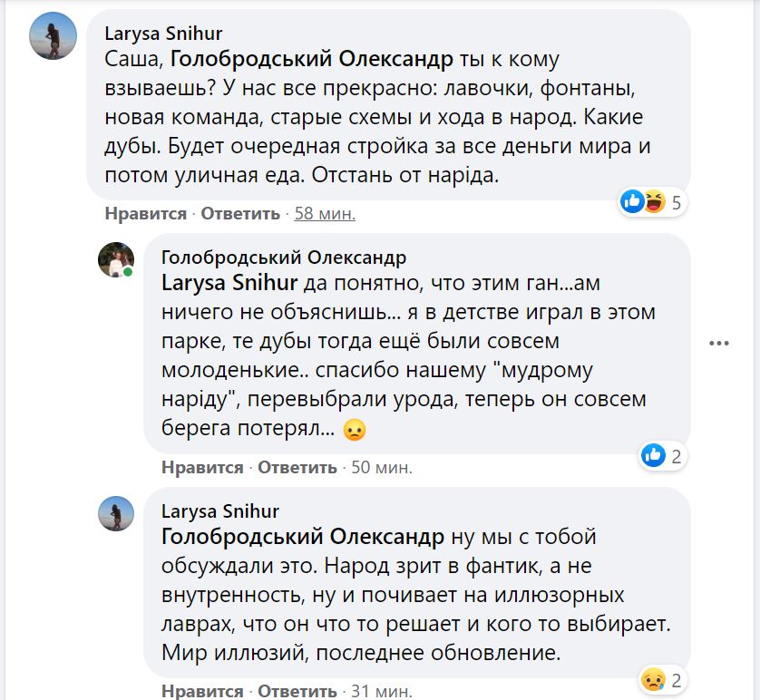This screenshot has width=760, height=700.
Task: Click the crying emoji reaction on last comment
Action: coord(653,678)
